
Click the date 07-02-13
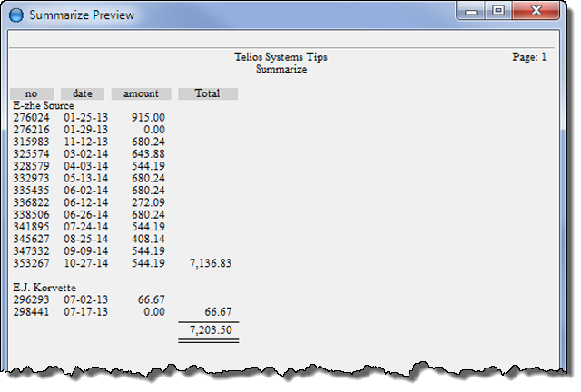coord(86,299)
